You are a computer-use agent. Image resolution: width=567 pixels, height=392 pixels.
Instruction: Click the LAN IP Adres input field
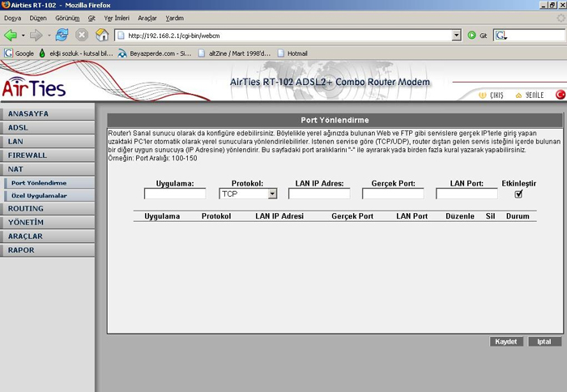319,194
